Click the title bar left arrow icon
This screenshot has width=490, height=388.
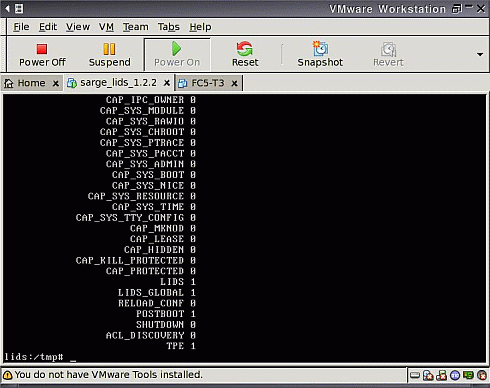[7, 9]
